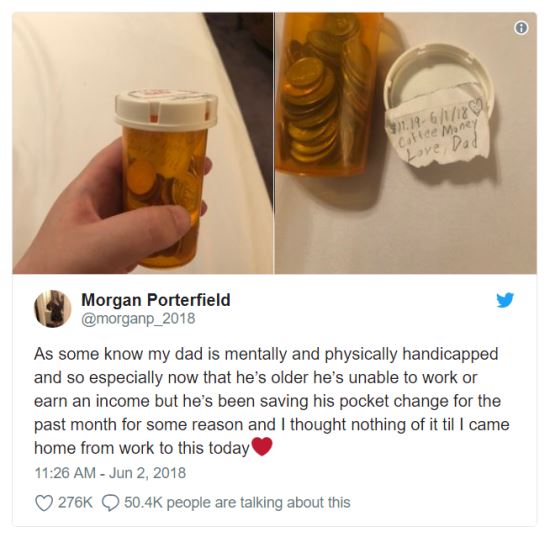
Task: Open the reply speech bubble icon
Action: pyautogui.click(x=110, y=503)
